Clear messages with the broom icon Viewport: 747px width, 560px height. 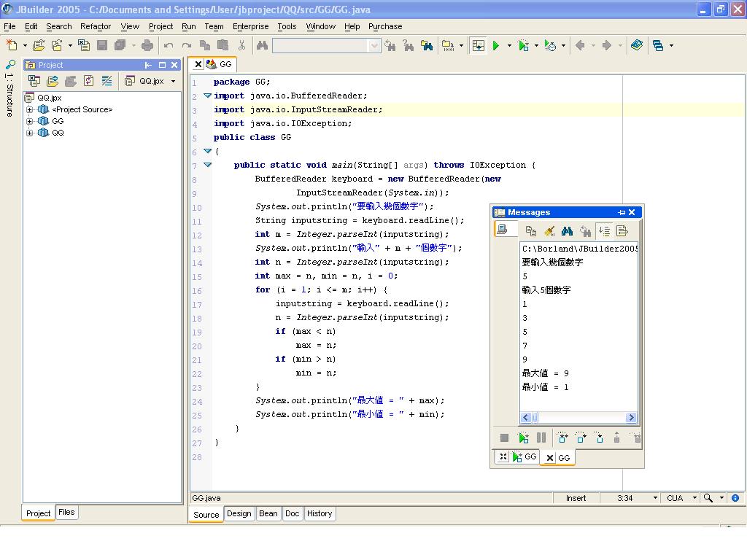[549, 231]
